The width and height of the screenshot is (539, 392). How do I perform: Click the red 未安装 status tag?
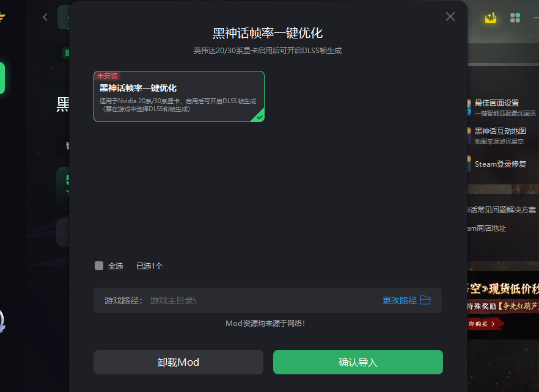coord(107,76)
